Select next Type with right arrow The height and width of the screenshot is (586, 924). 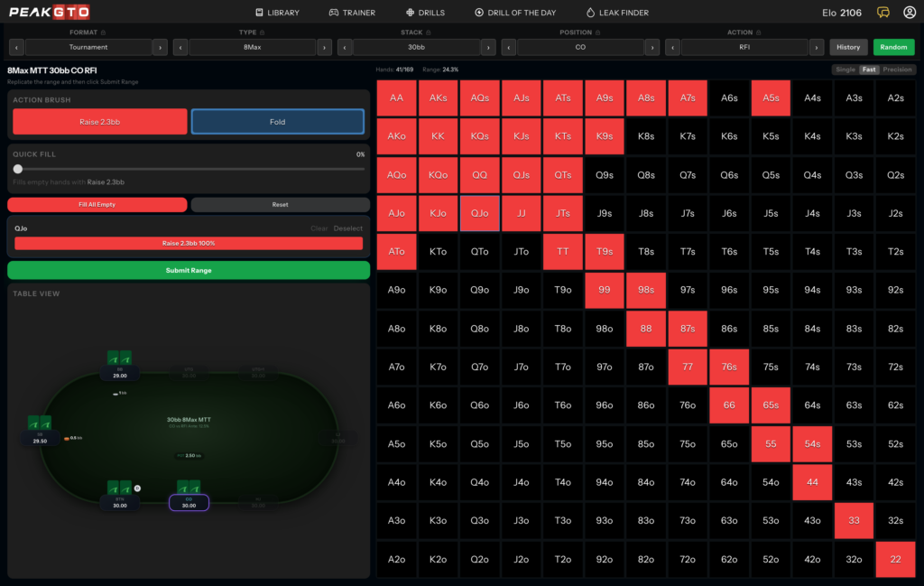pos(324,47)
